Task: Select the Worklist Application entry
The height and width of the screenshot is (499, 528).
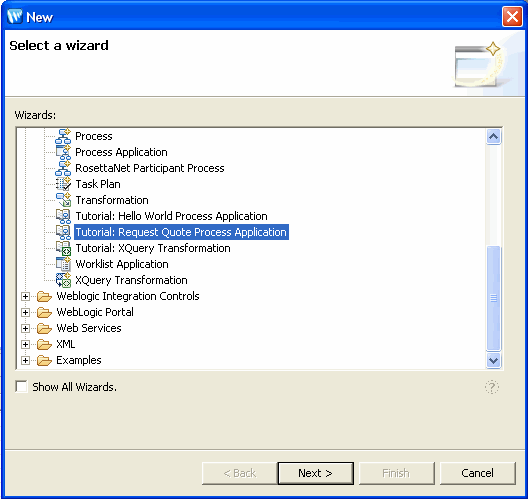Action: click(122, 264)
